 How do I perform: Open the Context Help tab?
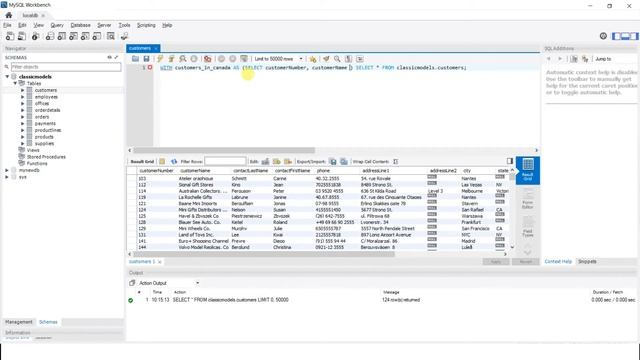pos(558,261)
